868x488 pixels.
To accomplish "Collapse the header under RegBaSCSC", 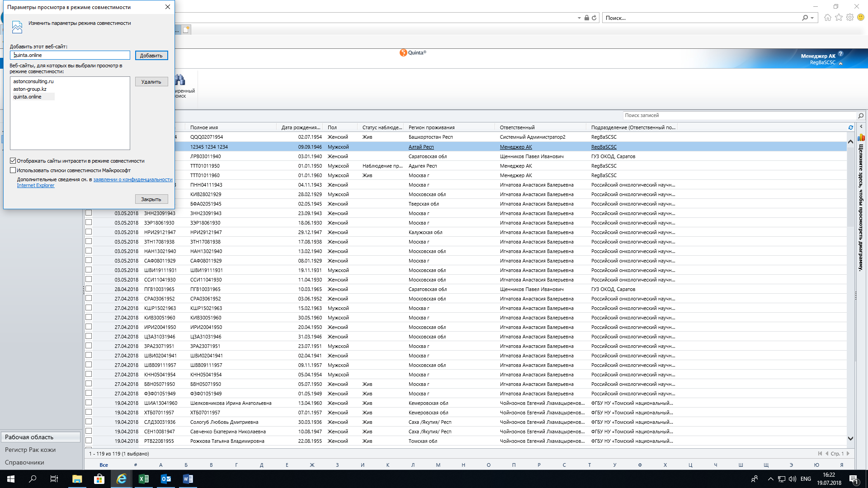I will point(840,63).
